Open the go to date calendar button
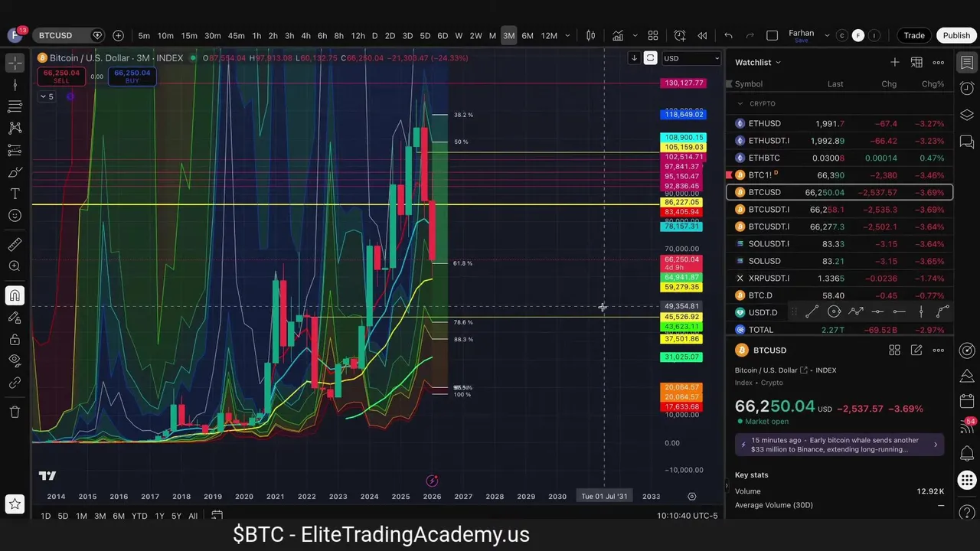 [x=217, y=516]
